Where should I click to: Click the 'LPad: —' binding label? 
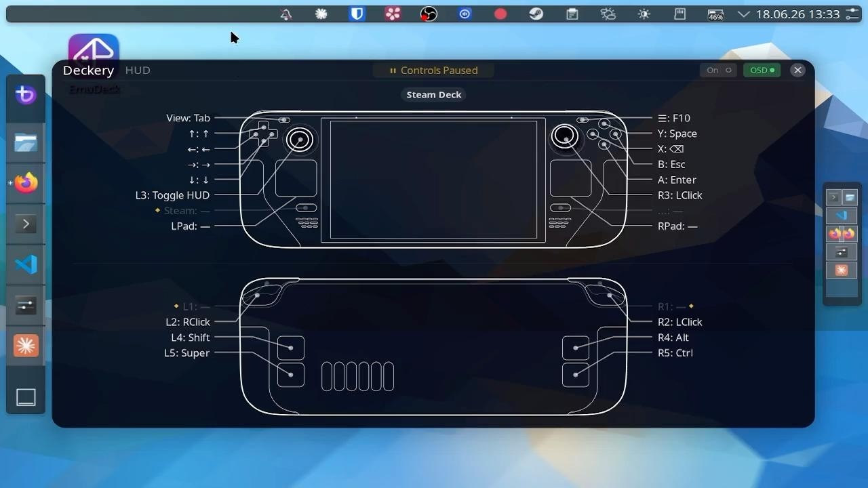pyautogui.click(x=191, y=226)
